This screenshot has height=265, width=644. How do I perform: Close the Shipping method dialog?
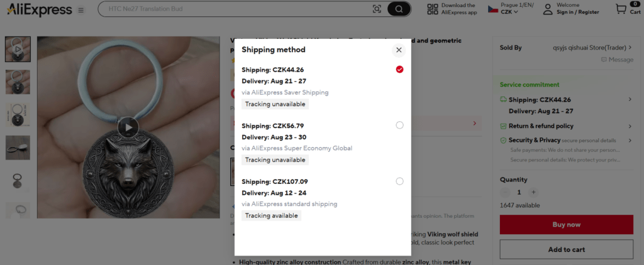tap(398, 50)
